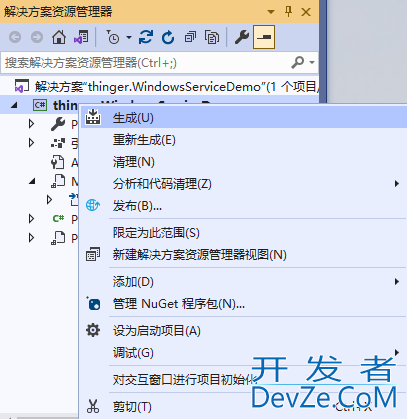Toggle the Preview Selected Items button
Image resolution: width=407 pixels, height=419 pixels.
264,37
